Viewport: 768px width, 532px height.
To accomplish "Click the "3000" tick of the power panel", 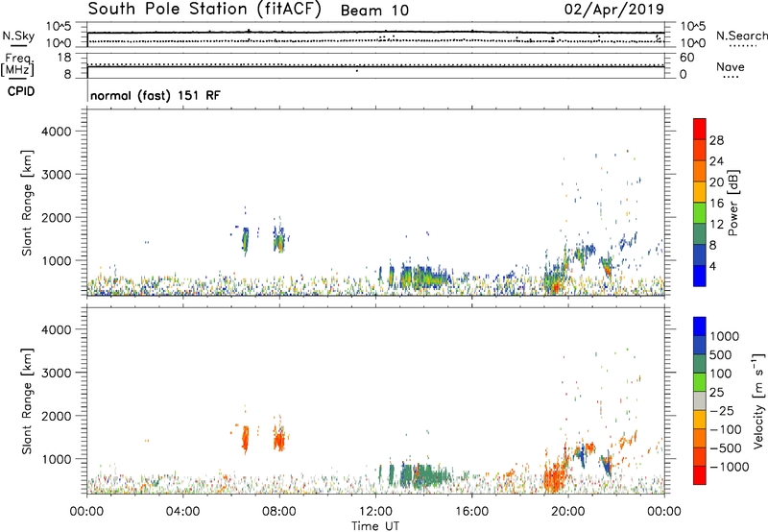I will coord(57,175).
